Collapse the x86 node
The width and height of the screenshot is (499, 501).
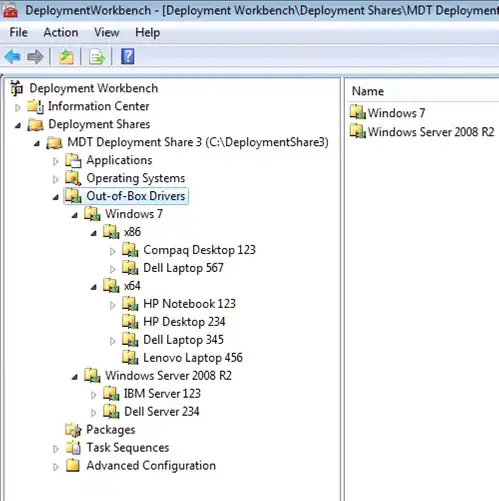coord(94,233)
